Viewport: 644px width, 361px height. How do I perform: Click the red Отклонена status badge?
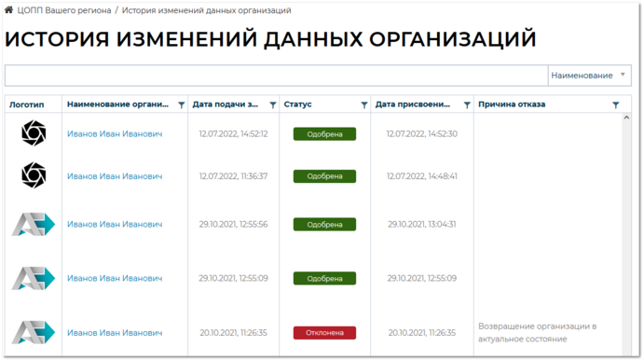coord(324,333)
